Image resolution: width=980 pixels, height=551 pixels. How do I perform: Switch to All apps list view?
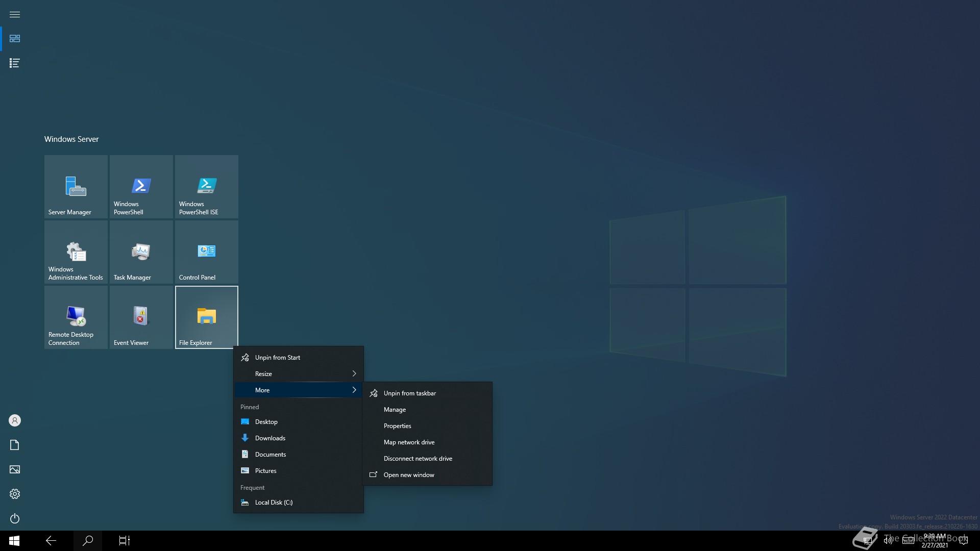(15, 63)
